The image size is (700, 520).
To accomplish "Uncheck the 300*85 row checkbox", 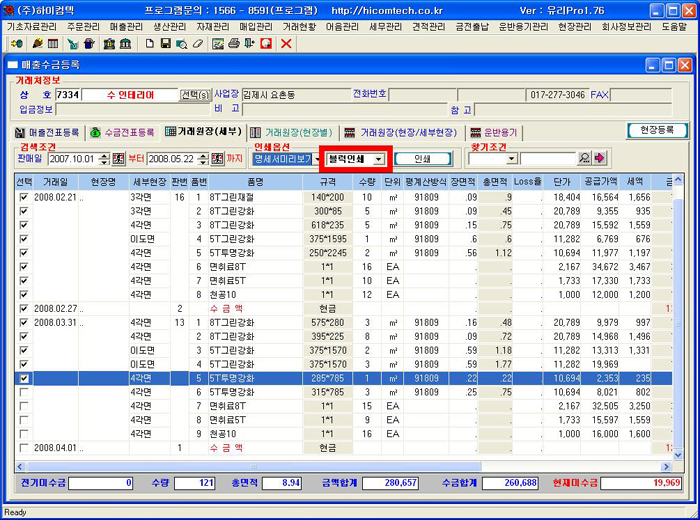I will 24,211.
